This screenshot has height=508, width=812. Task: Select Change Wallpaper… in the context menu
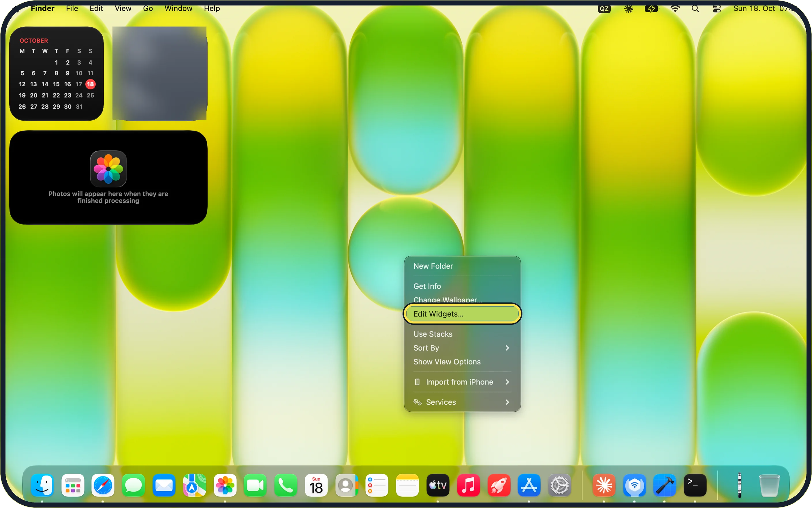[462, 300]
